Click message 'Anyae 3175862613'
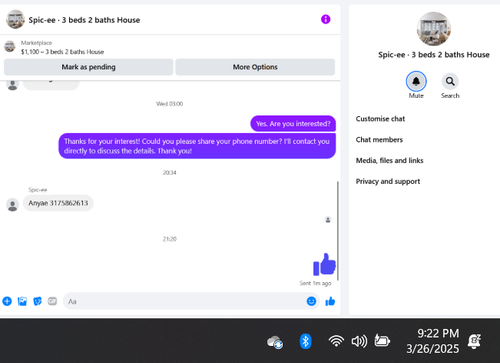Viewport: 500px width, 363px height. point(58,203)
